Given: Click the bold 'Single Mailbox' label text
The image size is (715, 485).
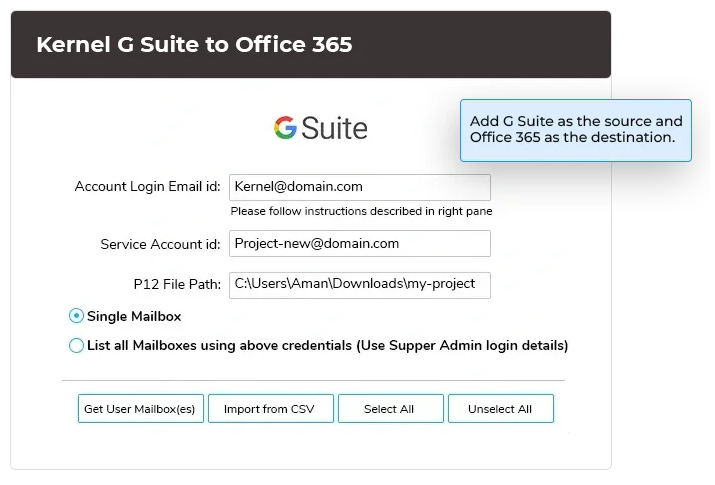Looking at the screenshot, I should click(x=134, y=316).
